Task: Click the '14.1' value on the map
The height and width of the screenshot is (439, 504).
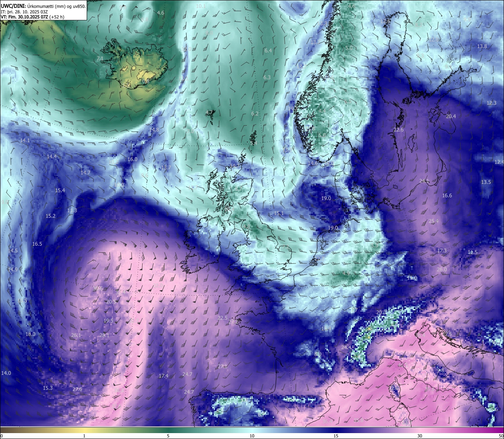Action: pos(25,140)
